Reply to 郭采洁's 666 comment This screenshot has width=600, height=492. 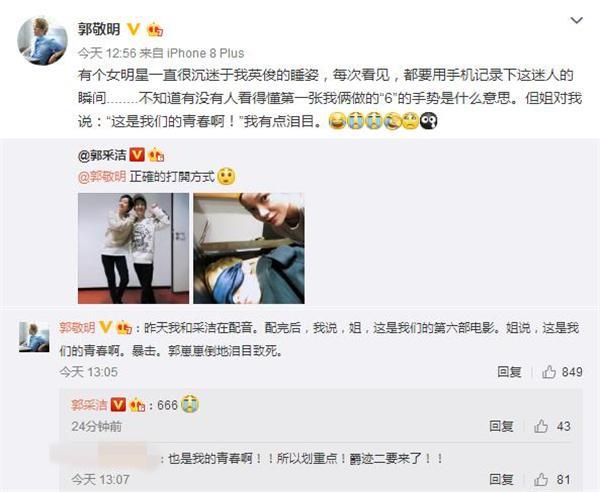pos(501,426)
